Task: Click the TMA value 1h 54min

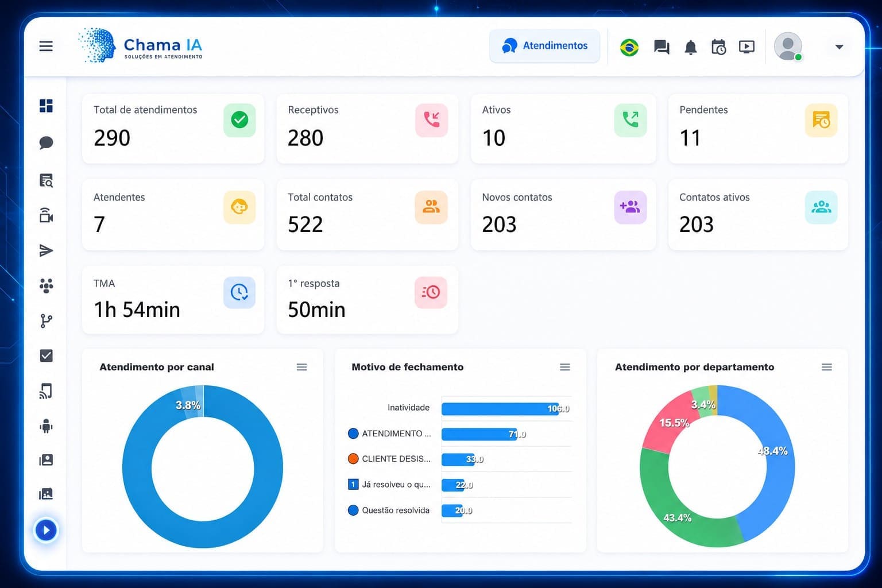Action: (x=137, y=310)
